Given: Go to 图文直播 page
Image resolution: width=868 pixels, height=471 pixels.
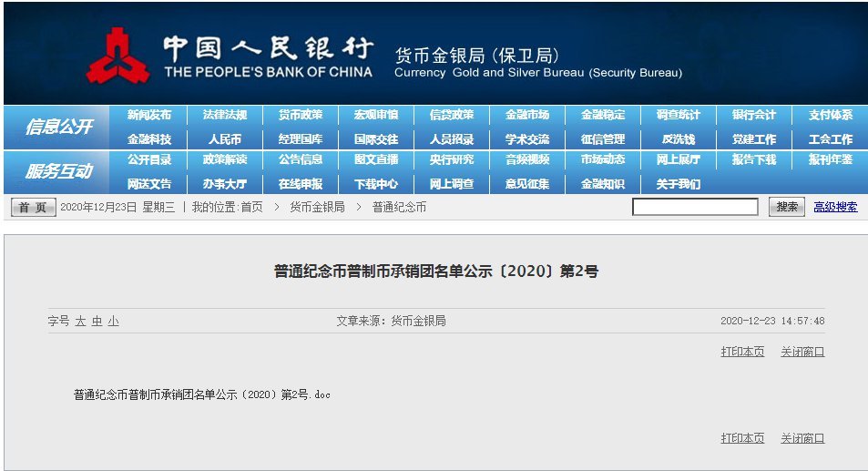Looking at the screenshot, I should [376, 159].
